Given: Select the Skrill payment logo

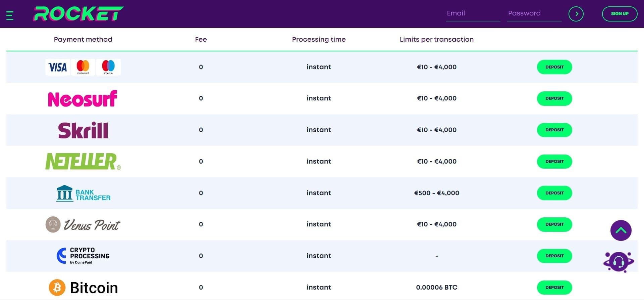Looking at the screenshot, I should [83, 130].
